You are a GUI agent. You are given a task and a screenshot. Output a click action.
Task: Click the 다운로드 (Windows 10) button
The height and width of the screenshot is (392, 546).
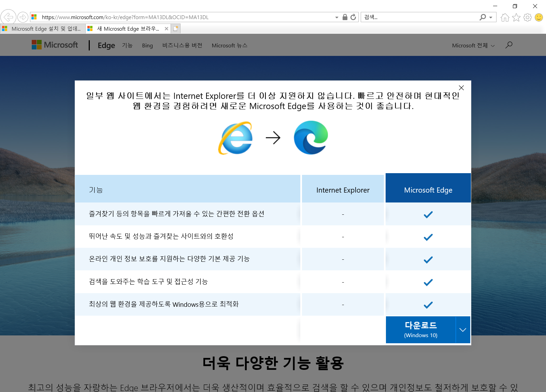pos(421,330)
